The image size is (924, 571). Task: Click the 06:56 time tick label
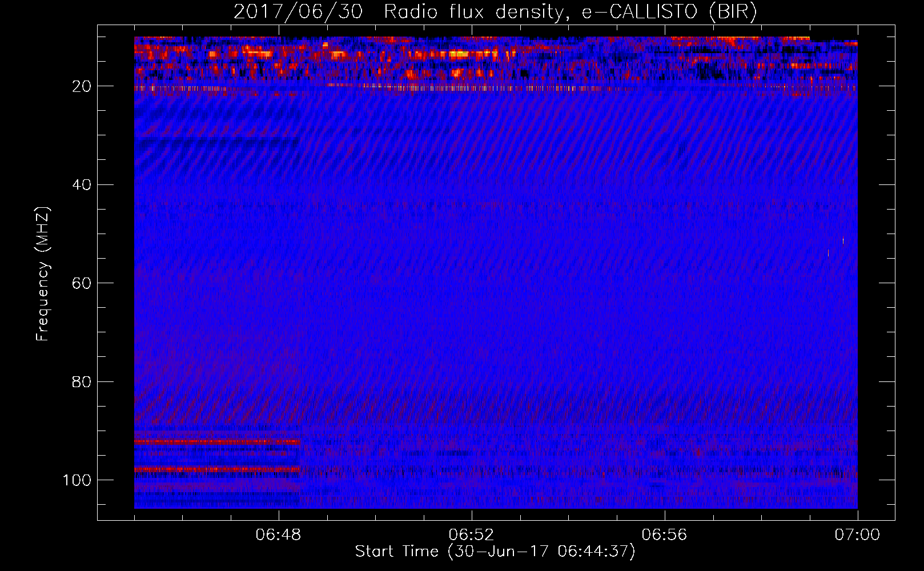tap(664, 535)
